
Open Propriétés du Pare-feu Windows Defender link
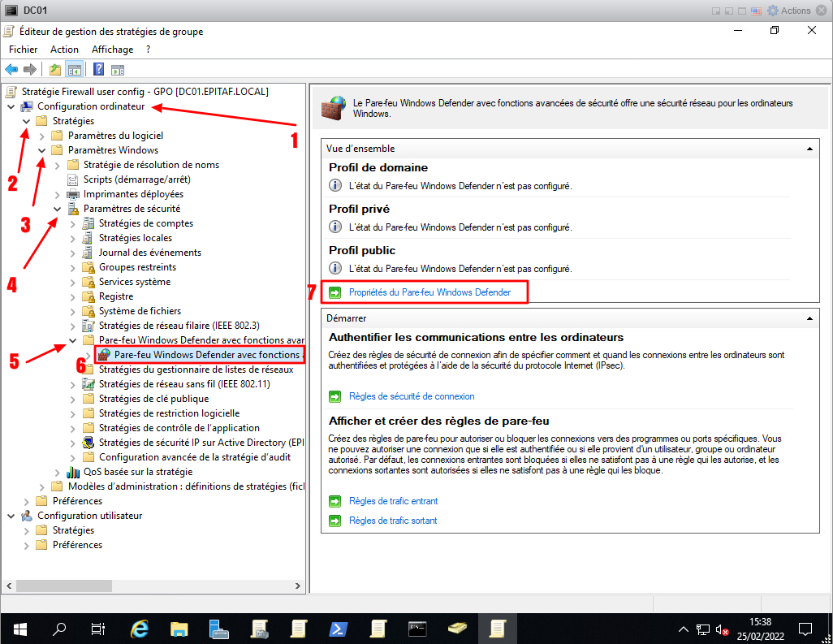click(x=429, y=292)
